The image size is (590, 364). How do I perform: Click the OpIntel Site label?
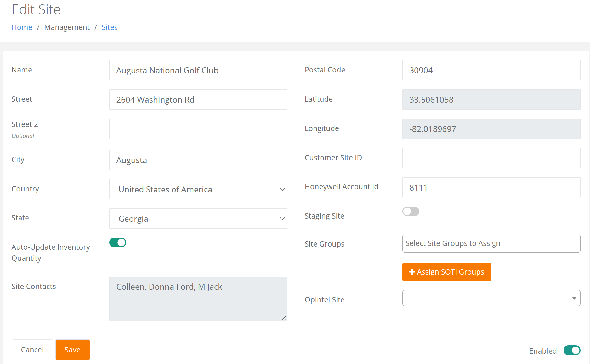325,300
